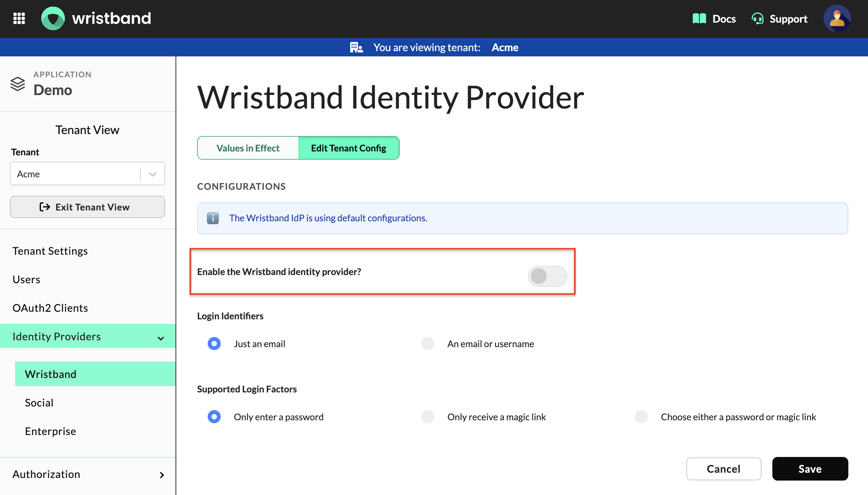868x495 pixels.
Task: Click the info icon in default configurations notice
Action: click(x=213, y=218)
